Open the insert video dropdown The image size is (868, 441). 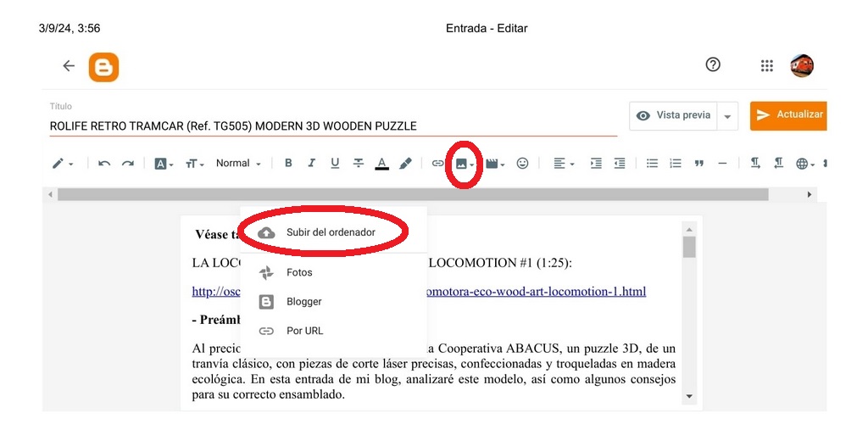point(495,164)
